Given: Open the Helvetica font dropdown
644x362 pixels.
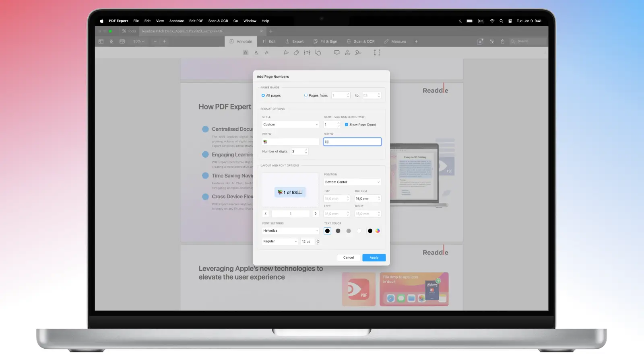Looking at the screenshot, I should coord(290,231).
